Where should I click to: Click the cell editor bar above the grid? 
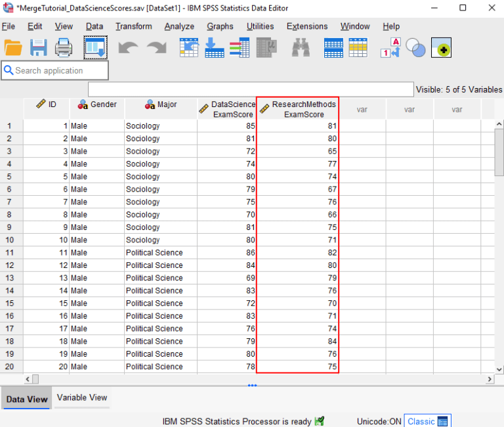[251, 89]
